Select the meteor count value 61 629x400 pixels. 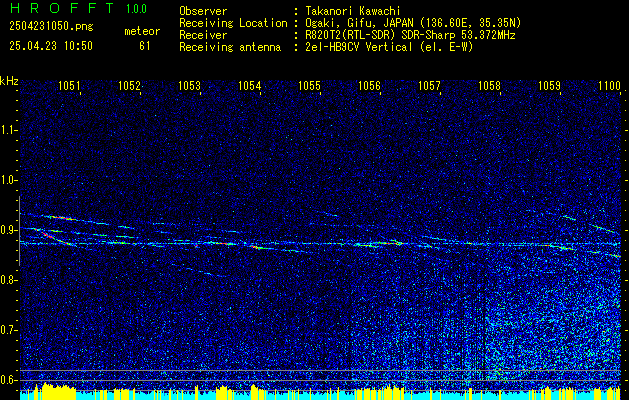click(x=145, y=46)
